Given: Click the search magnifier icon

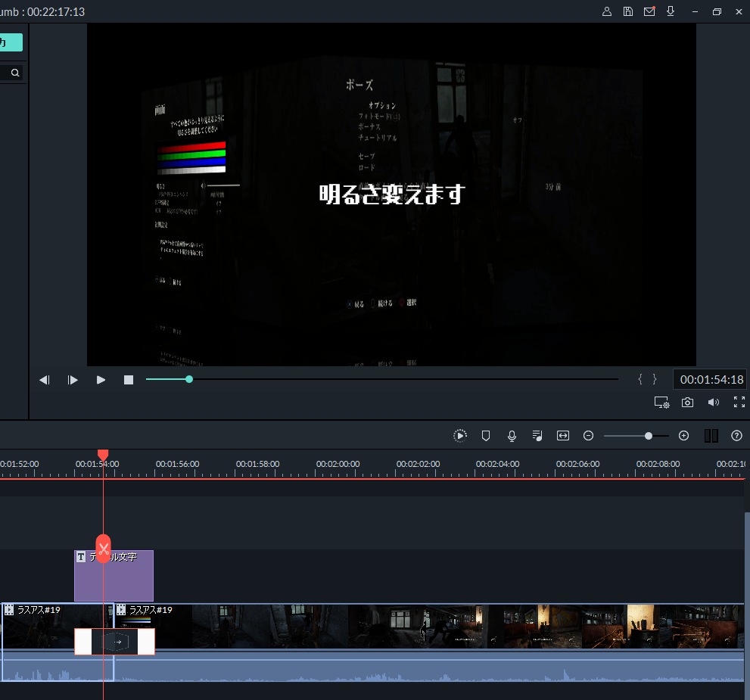Looking at the screenshot, I should point(15,73).
